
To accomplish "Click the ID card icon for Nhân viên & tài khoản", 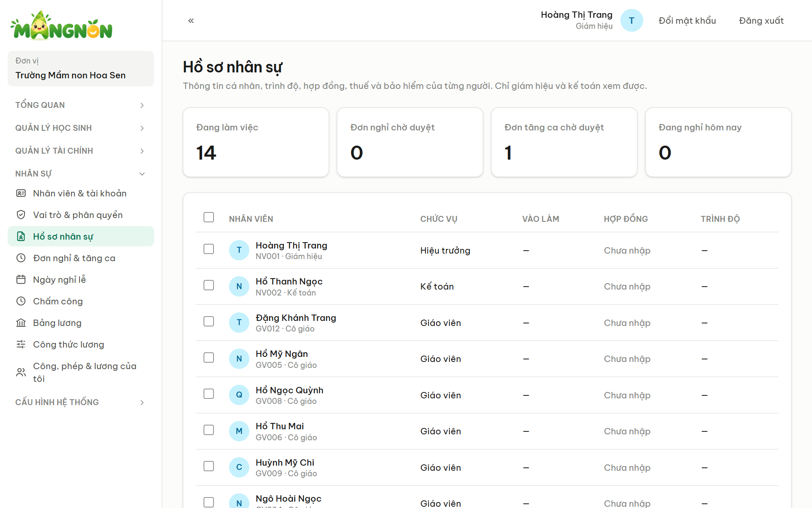I will point(21,193).
